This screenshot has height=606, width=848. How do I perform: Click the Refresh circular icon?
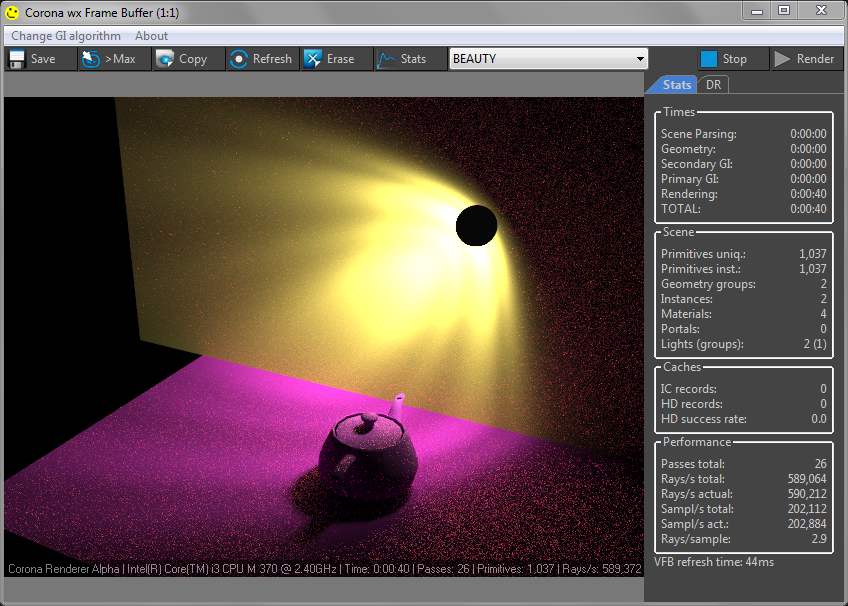pos(238,59)
